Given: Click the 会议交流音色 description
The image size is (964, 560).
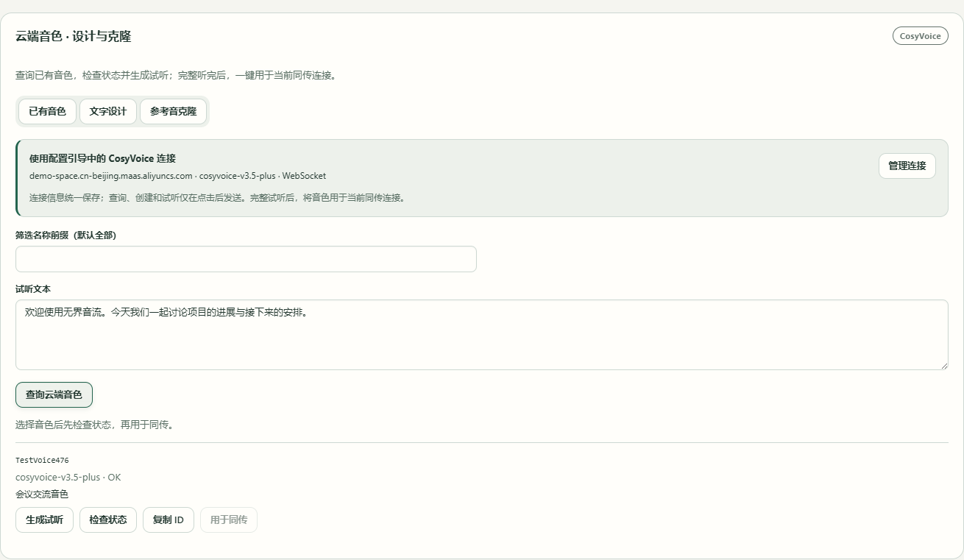Looking at the screenshot, I should click(42, 494).
